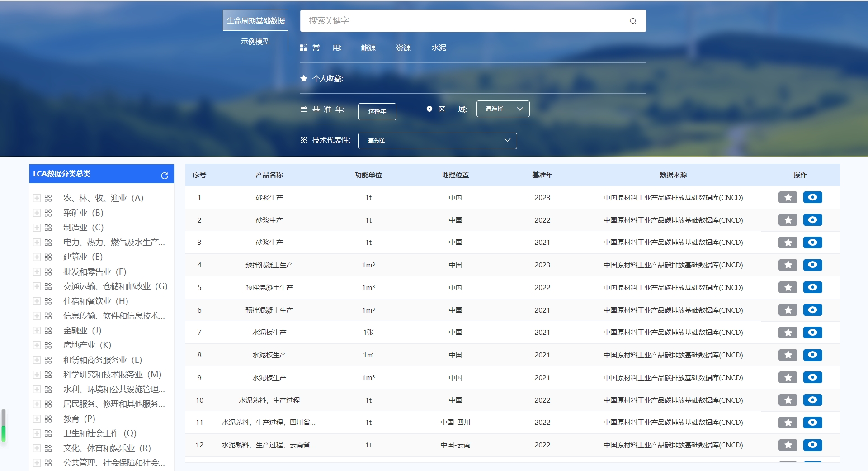
Task: View row 11 中国-四川 eye icon
Action: tap(812, 423)
